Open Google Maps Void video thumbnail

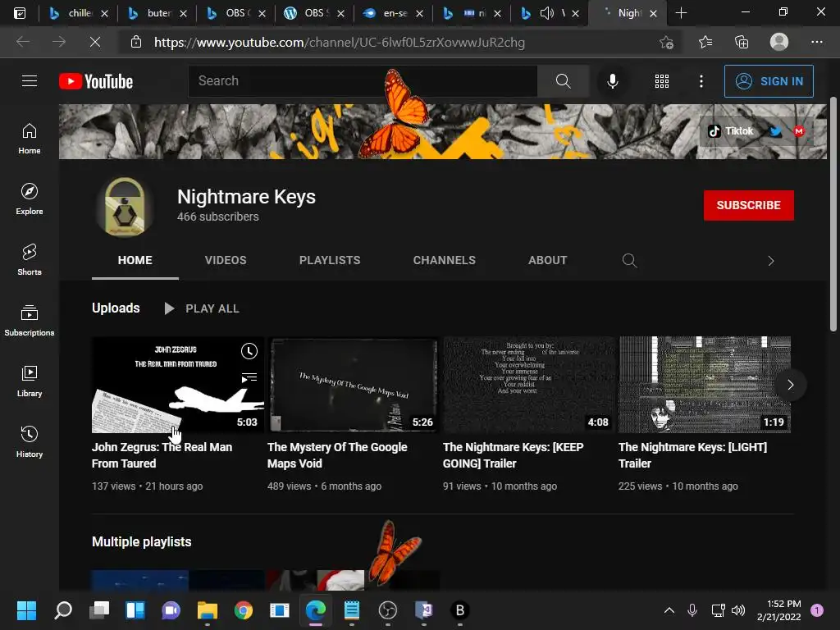353,384
